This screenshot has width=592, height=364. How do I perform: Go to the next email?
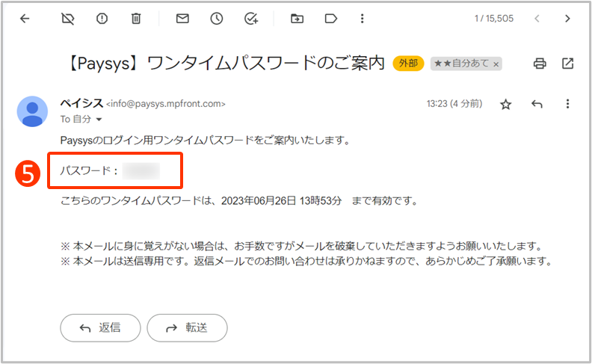coord(567,19)
